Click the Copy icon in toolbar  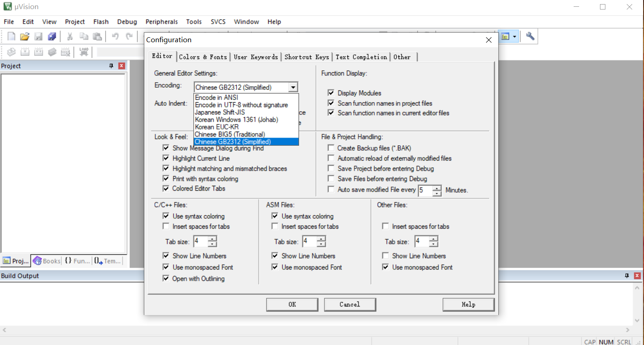click(x=84, y=37)
